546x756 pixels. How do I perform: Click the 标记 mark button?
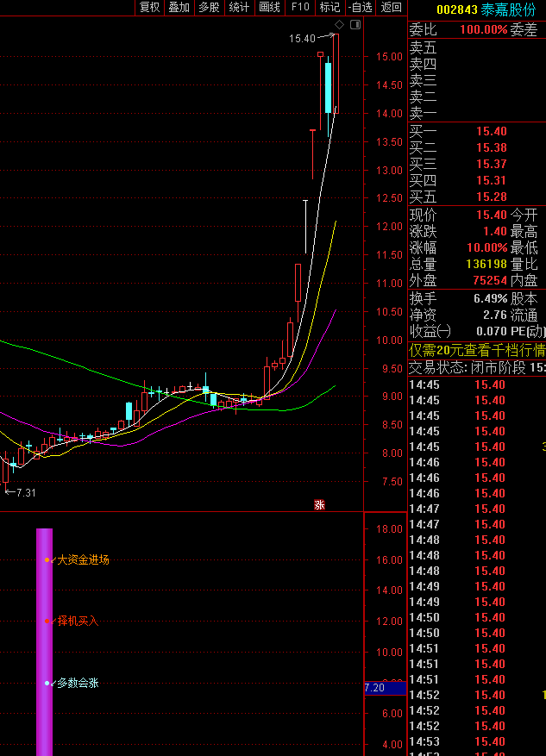click(329, 7)
